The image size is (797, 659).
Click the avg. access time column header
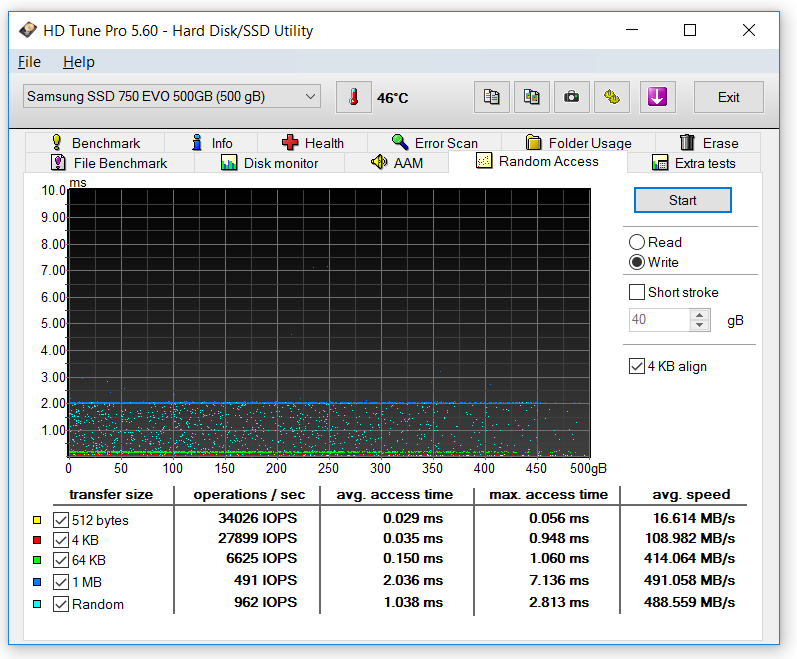(x=395, y=494)
